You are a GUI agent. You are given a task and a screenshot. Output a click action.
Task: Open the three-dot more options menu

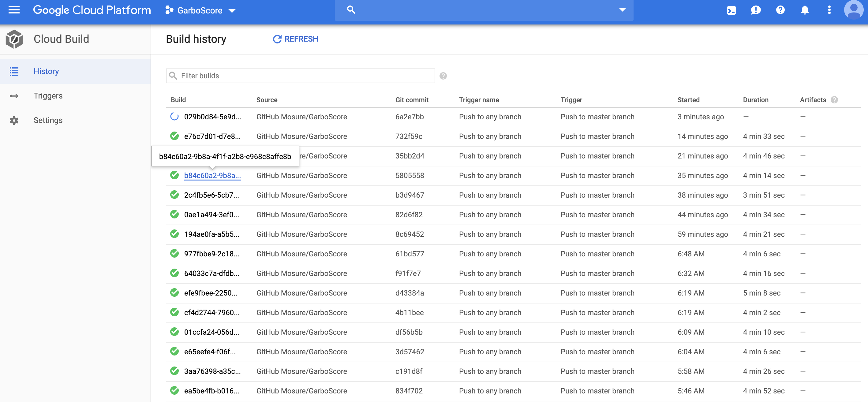[829, 10]
